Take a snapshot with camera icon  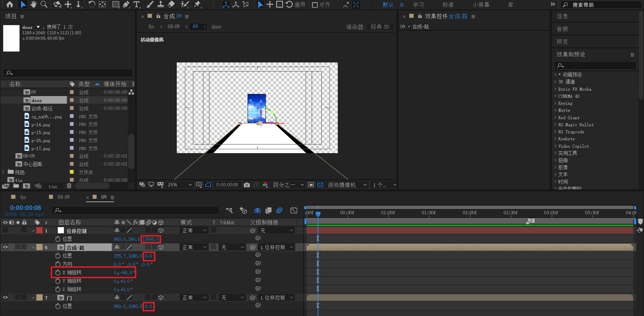pyautogui.click(x=247, y=185)
